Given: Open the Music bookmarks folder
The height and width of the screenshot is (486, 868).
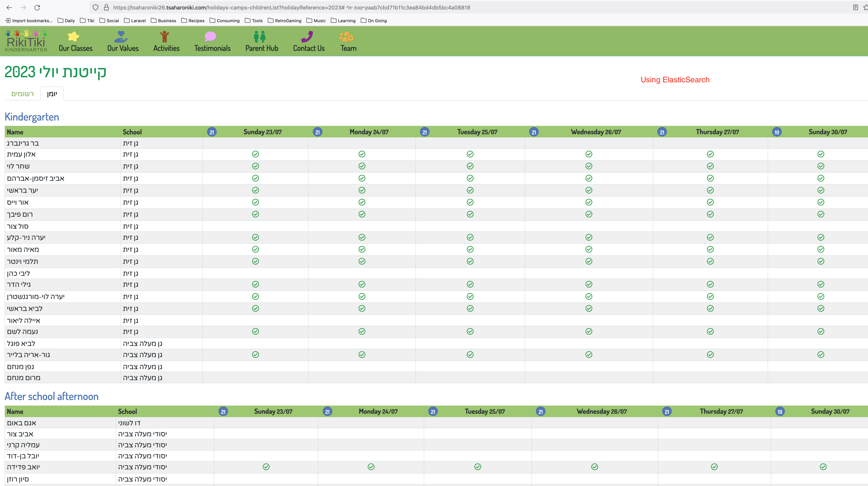Looking at the screenshot, I should coord(316,20).
